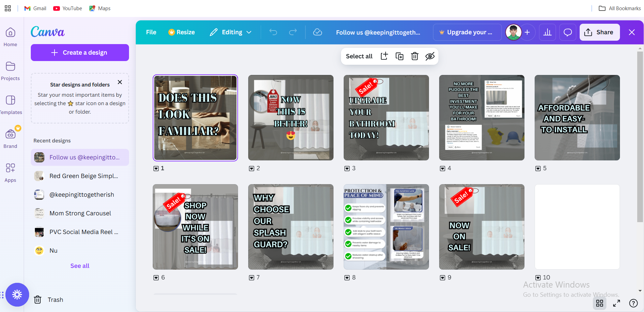Viewport: 644px width, 312px height.
Task: Click the notes icon under page 3
Action: tap(347, 169)
